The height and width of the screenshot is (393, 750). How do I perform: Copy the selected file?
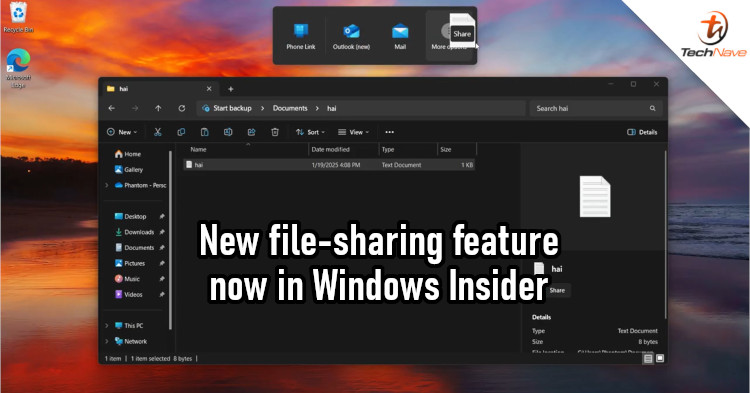(181, 132)
